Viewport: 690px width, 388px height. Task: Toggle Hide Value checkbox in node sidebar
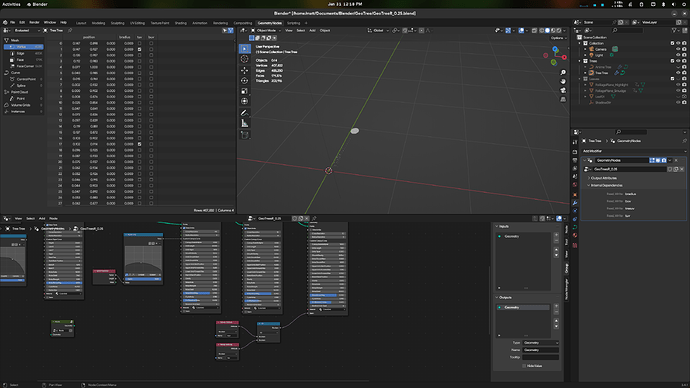click(x=524, y=366)
